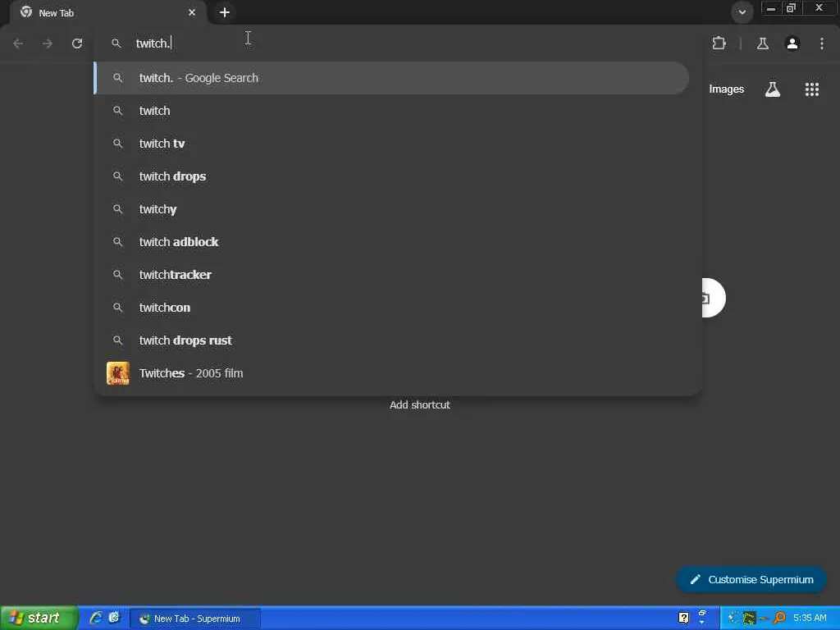
Task: Open the Extensions puzzle icon
Action: click(x=719, y=43)
